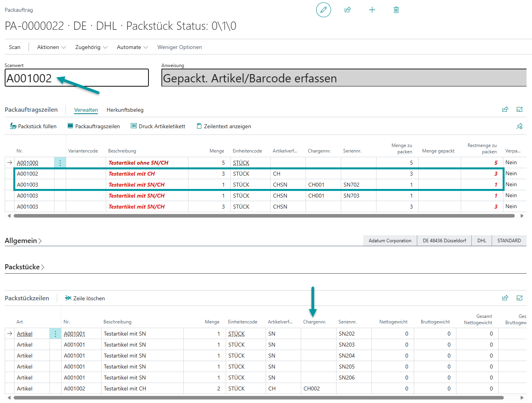Click the trash delete icon
532x403 pixels.
click(396, 10)
